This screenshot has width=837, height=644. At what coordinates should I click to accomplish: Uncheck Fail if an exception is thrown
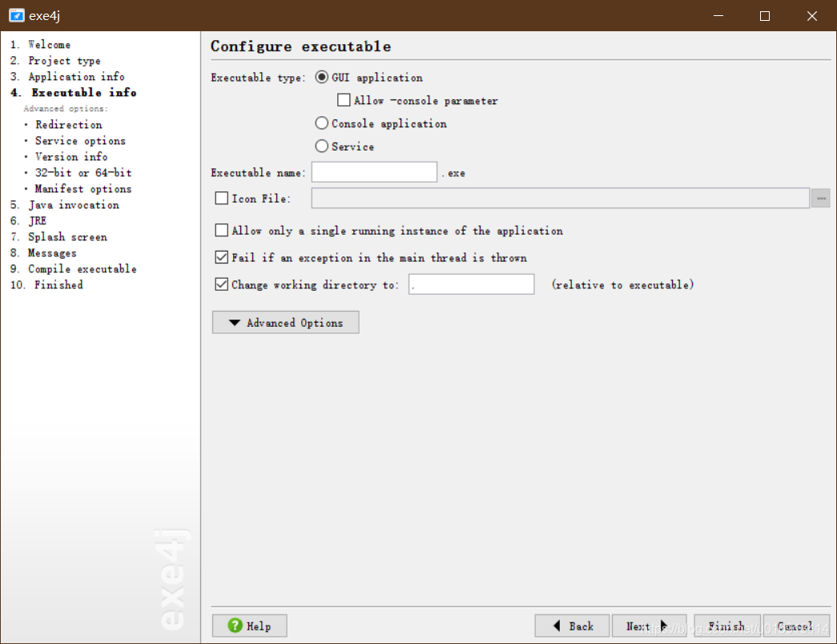point(222,257)
